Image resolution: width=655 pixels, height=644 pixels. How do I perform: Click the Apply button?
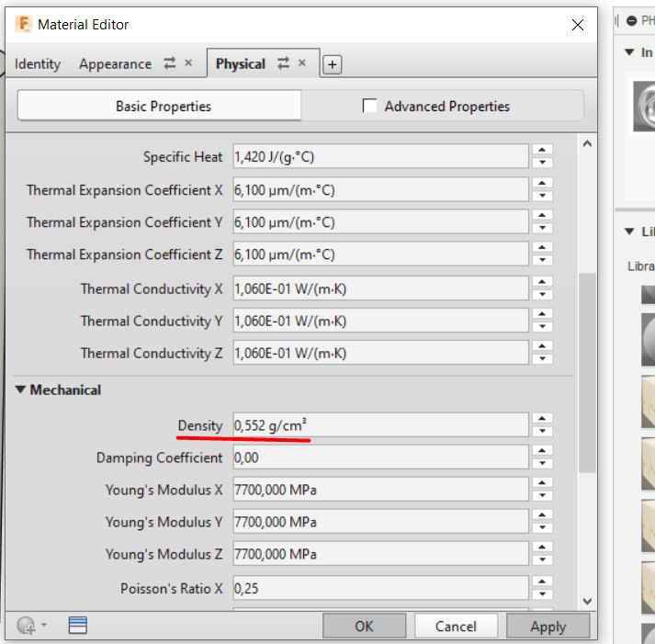point(548,626)
